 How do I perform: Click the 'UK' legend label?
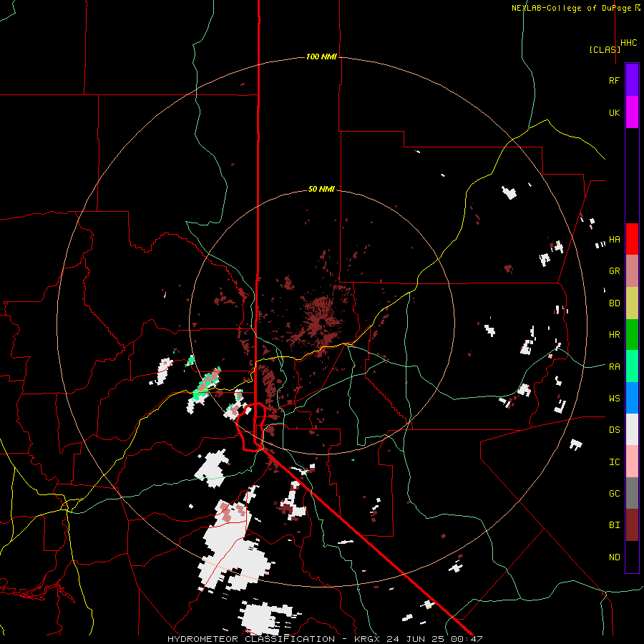pyautogui.click(x=614, y=112)
